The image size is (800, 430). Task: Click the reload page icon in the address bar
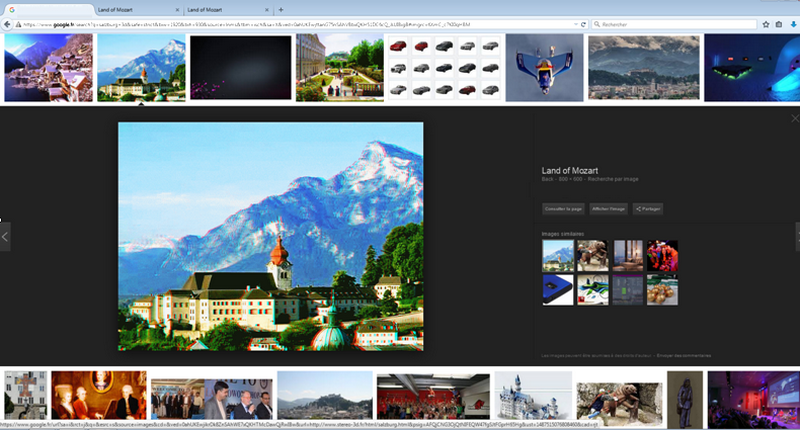[x=584, y=24]
